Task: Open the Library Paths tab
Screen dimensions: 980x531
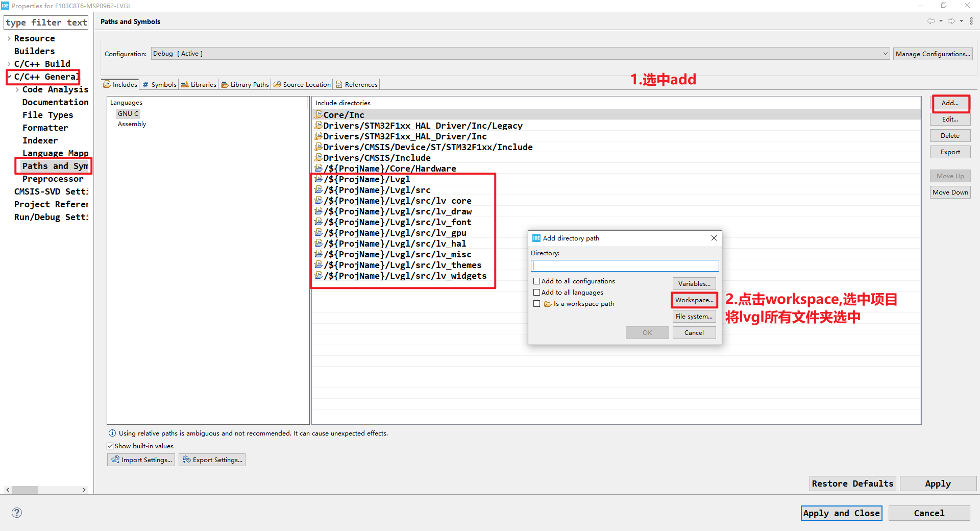Action: (x=245, y=84)
